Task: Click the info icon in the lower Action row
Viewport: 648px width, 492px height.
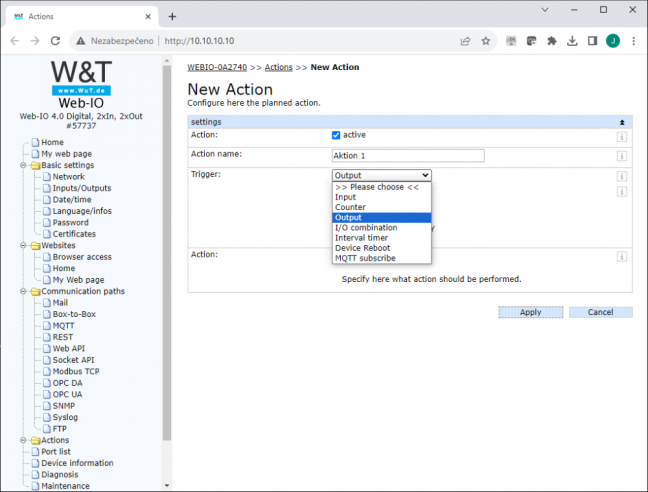Action: (622, 257)
